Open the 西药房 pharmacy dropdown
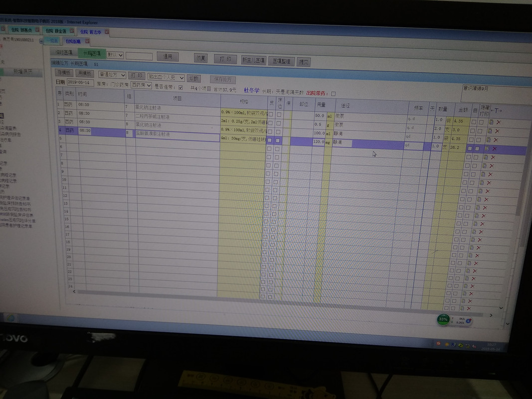The image size is (532, 399). pyautogui.click(x=142, y=85)
